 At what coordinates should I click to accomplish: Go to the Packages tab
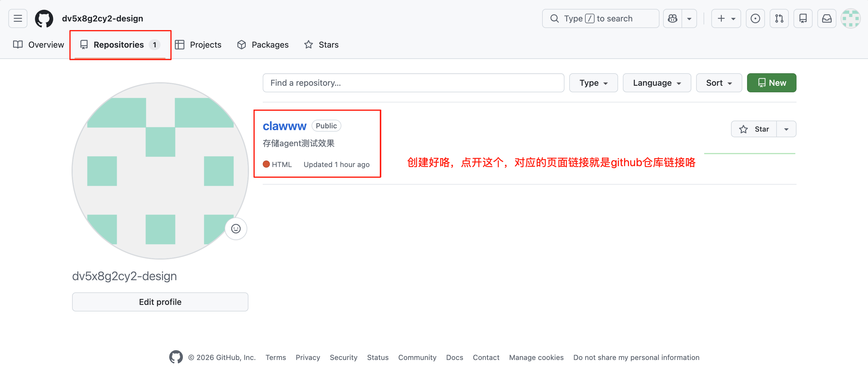[x=263, y=45]
